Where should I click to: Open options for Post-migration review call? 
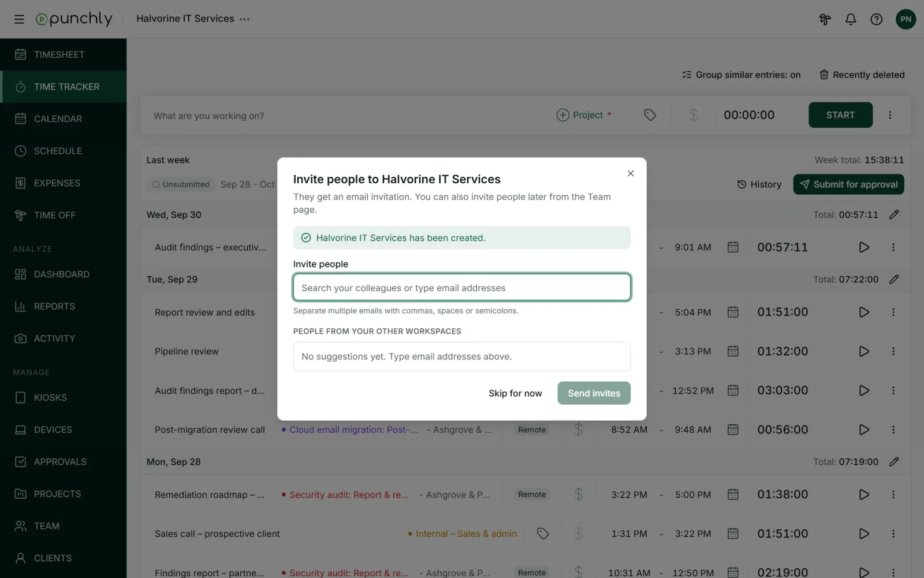893,429
